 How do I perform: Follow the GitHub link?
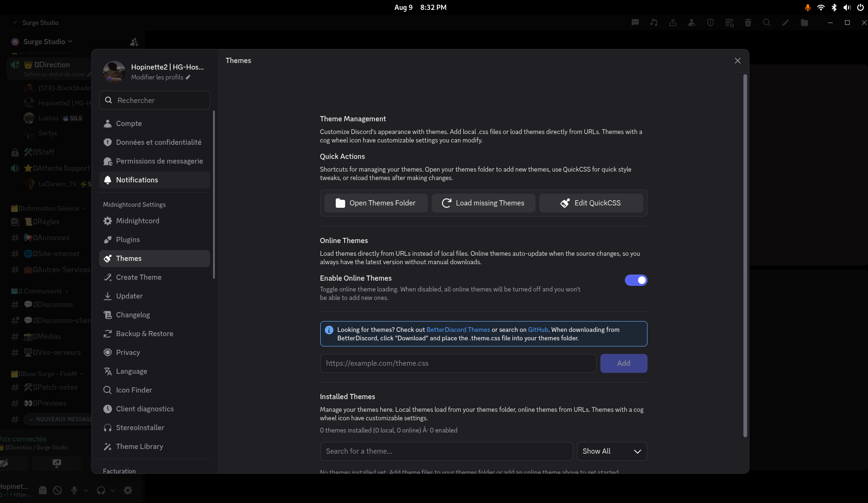click(x=538, y=330)
